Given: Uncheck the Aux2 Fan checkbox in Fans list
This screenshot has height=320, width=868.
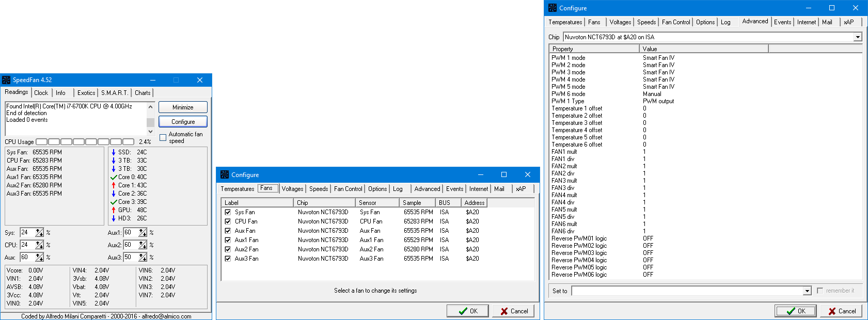Looking at the screenshot, I should (x=228, y=249).
